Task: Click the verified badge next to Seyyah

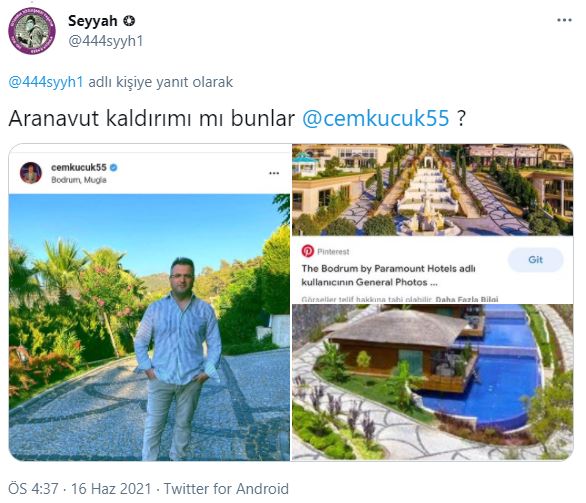Action: (x=129, y=21)
